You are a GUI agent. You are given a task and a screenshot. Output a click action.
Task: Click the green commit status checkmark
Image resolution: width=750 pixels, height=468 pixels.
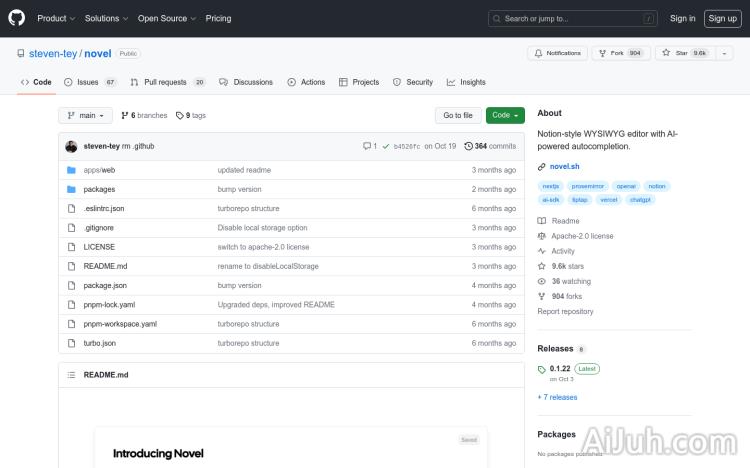coord(385,146)
